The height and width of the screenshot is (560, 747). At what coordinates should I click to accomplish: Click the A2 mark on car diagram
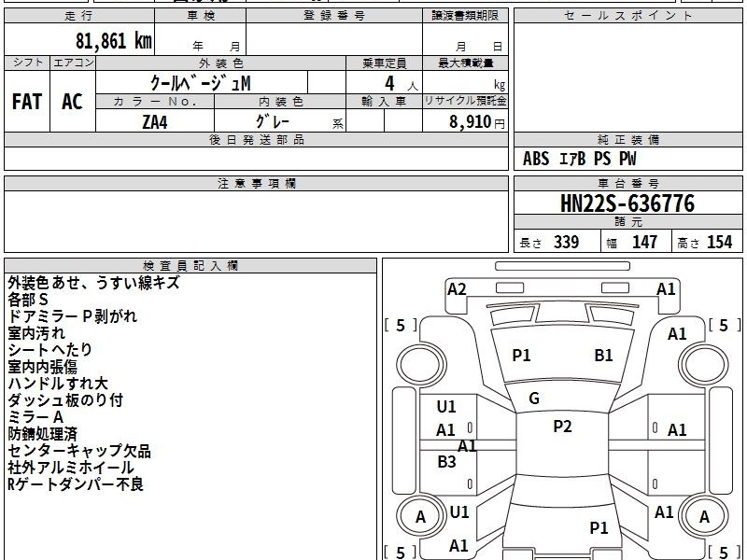[x=457, y=289]
